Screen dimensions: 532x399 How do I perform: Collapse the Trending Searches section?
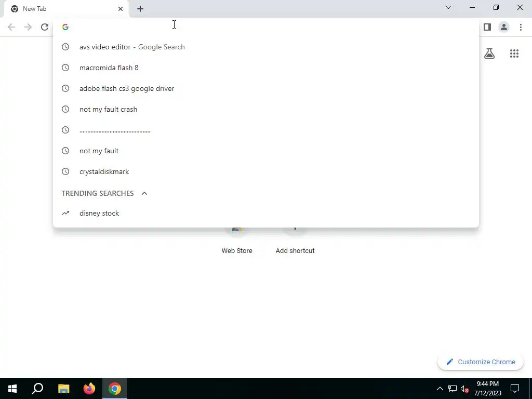tap(144, 193)
